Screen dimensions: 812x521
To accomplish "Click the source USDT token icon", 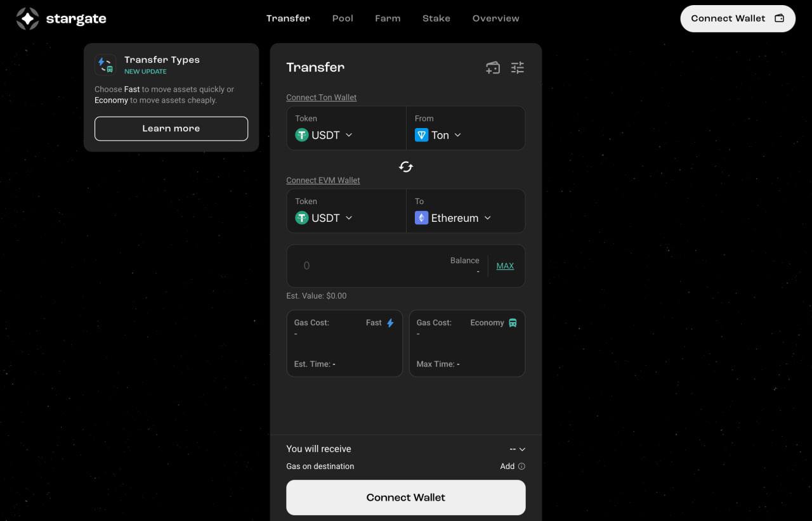I will tap(302, 135).
